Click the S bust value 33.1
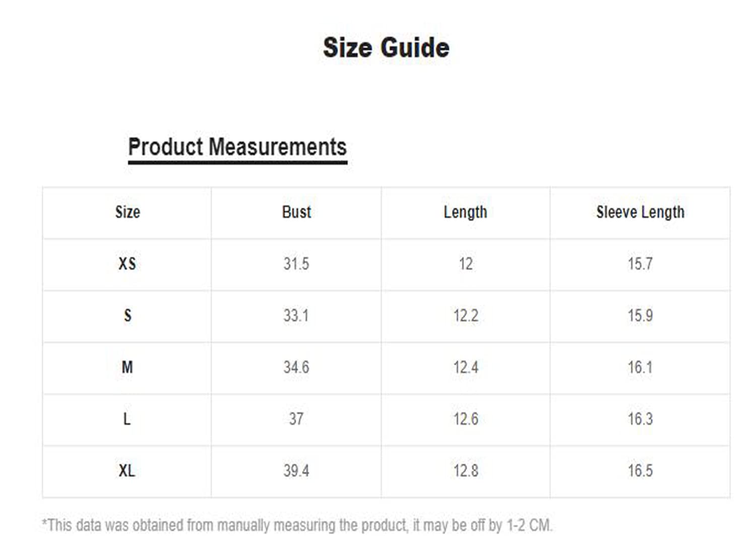The width and height of the screenshot is (756, 554). [x=296, y=315]
